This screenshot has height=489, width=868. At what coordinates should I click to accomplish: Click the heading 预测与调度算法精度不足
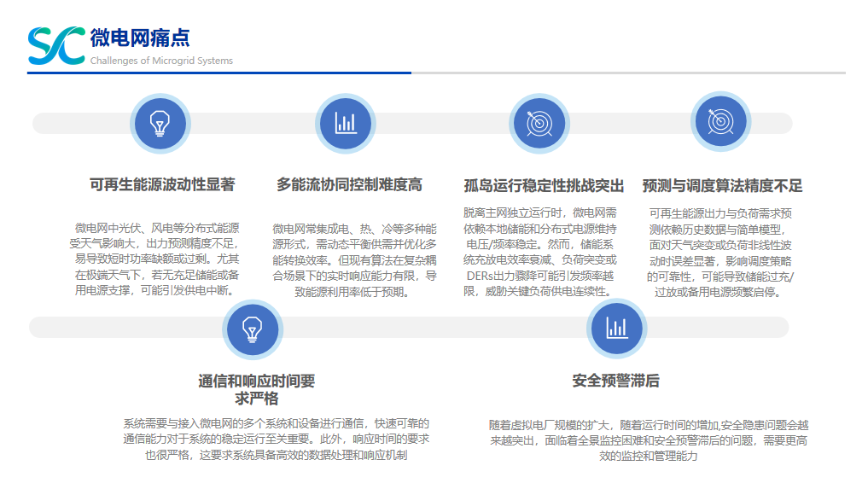point(722,186)
